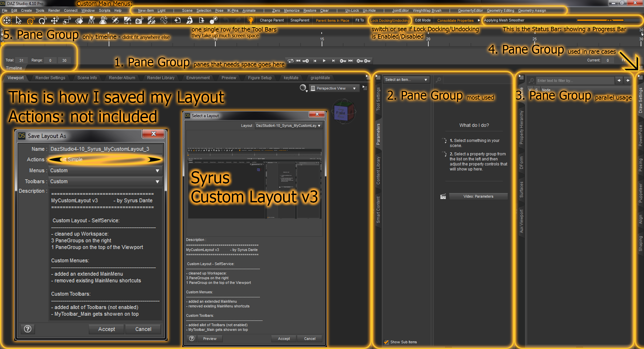Image resolution: width=644 pixels, height=349 pixels.
Task: Open viewport draw style sphere menu
Action: coord(303,88)
